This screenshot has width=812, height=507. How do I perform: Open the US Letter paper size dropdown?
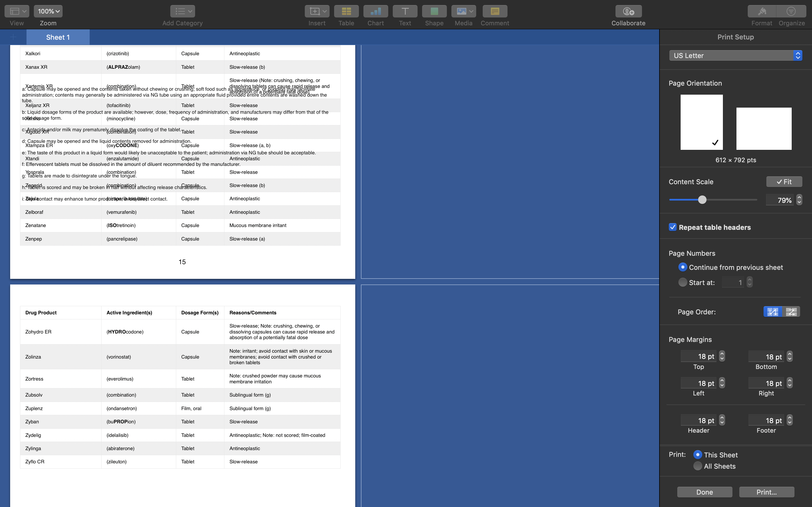click(x=735, y=55)
